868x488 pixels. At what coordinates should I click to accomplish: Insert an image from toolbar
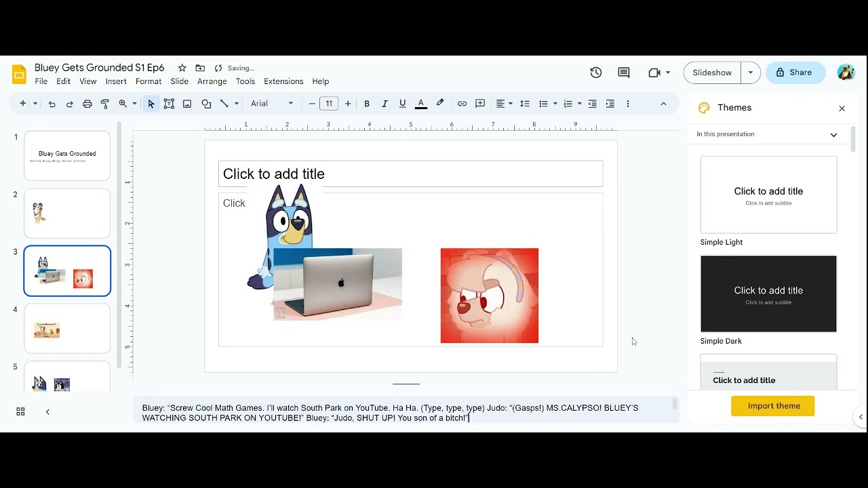point(187,104)
